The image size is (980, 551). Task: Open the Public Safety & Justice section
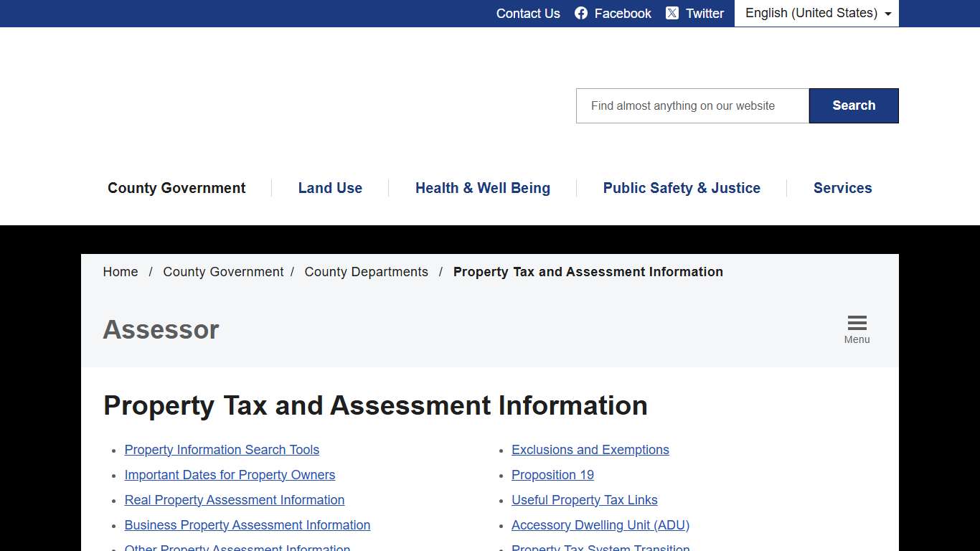[x=682, y=188]
